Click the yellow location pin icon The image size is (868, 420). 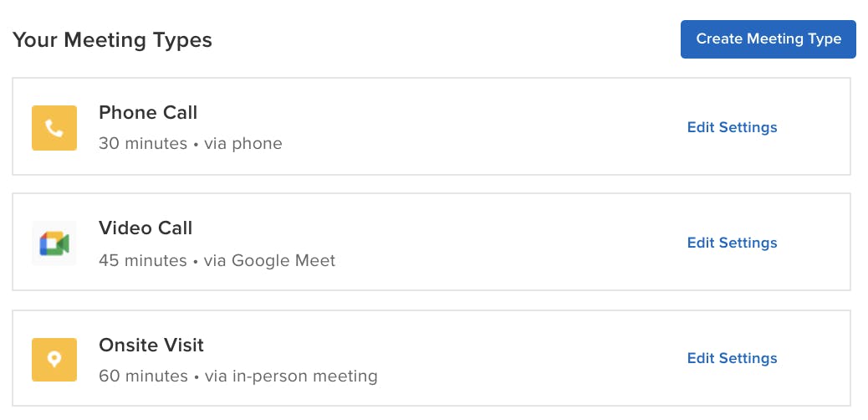tap(54, 360)
